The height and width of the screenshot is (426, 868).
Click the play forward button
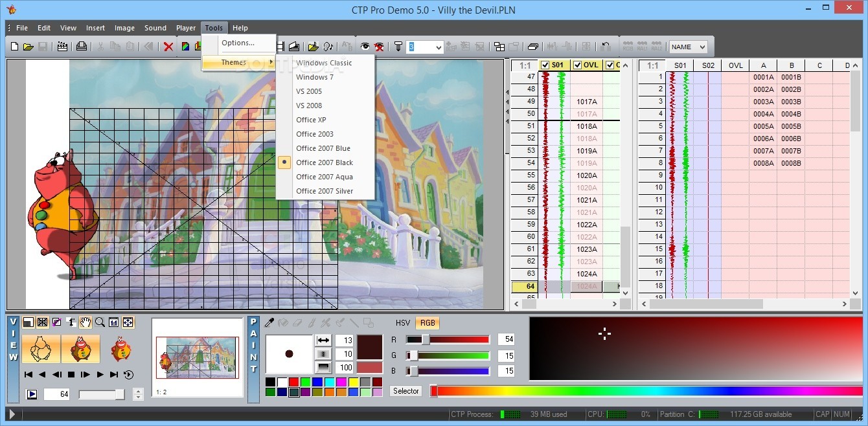[x=100, y=374]
